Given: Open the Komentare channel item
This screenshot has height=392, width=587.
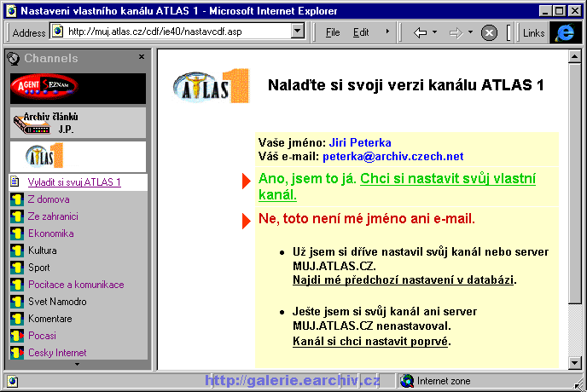Looking at the screenshot, I should 50,319.
